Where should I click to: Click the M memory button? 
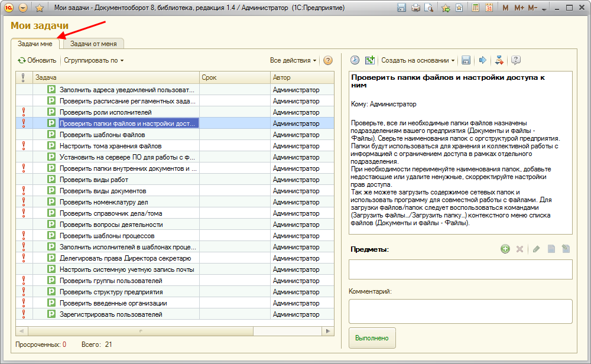point(505,8)
